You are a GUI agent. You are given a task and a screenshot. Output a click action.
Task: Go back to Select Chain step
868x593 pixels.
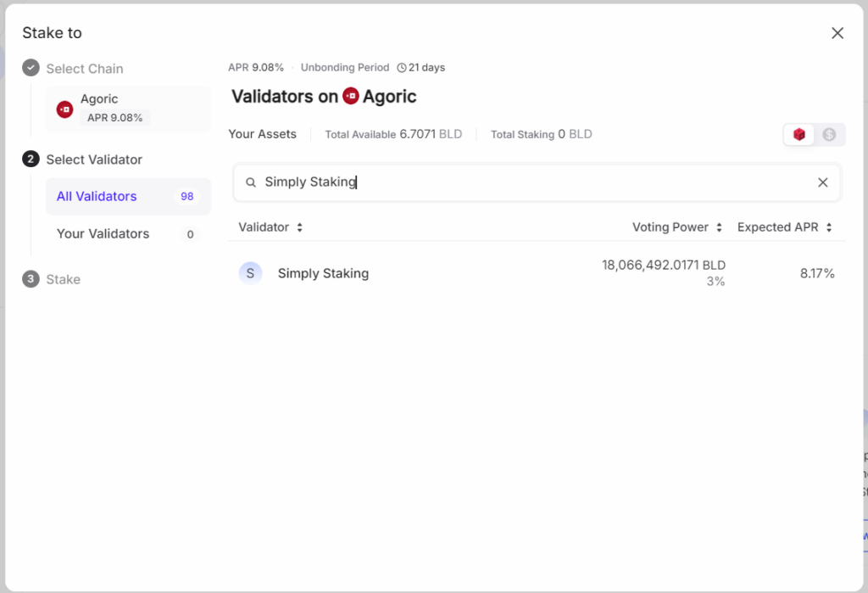pos(85,69)
